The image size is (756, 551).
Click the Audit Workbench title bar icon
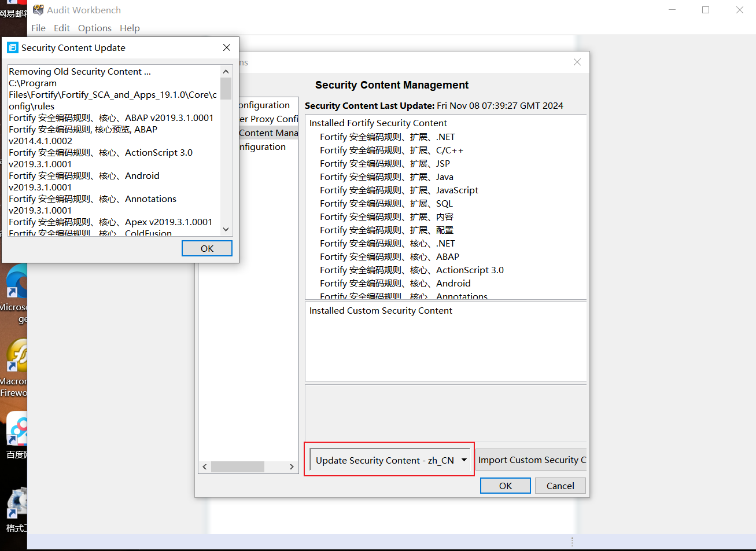point(38,10)
